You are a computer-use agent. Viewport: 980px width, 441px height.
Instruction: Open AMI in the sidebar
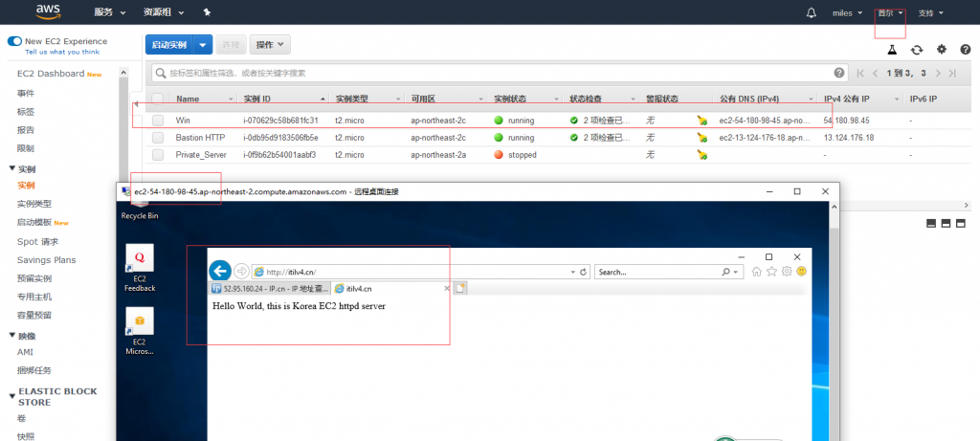pos(25,352)
